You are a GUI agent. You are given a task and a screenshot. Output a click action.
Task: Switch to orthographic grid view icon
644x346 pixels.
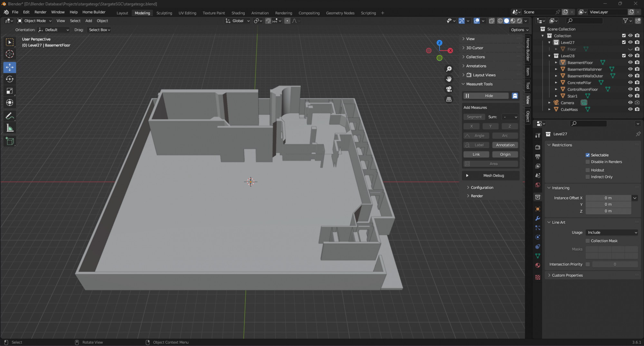tap(449, 99)
